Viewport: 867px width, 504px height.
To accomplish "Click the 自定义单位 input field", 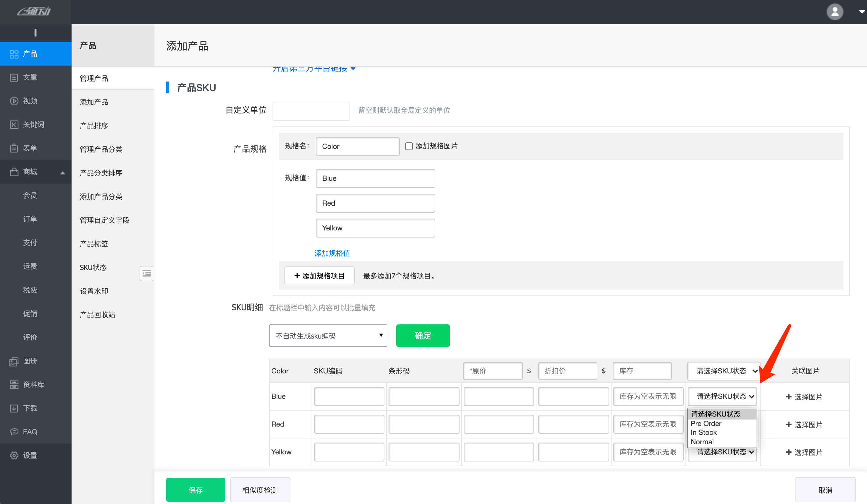I will (311, 111).
